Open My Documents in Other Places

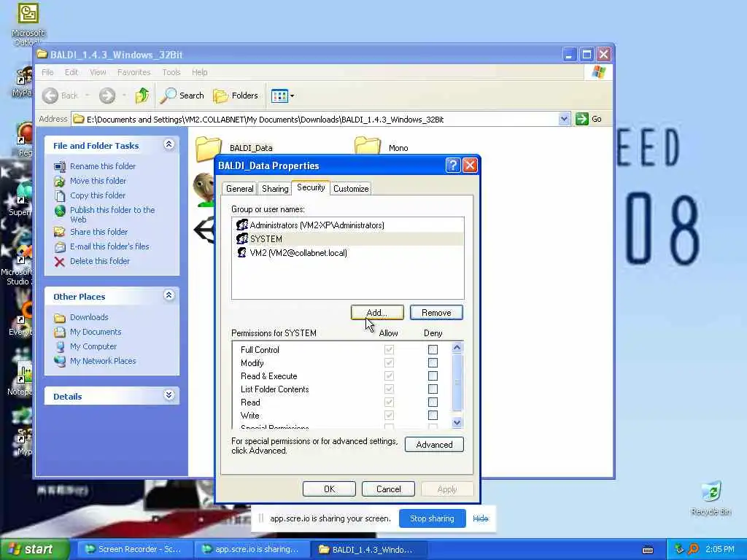(96, 332)
